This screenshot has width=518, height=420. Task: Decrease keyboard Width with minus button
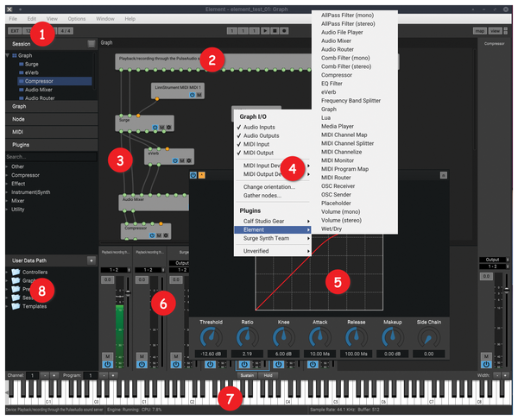[497, 375]
